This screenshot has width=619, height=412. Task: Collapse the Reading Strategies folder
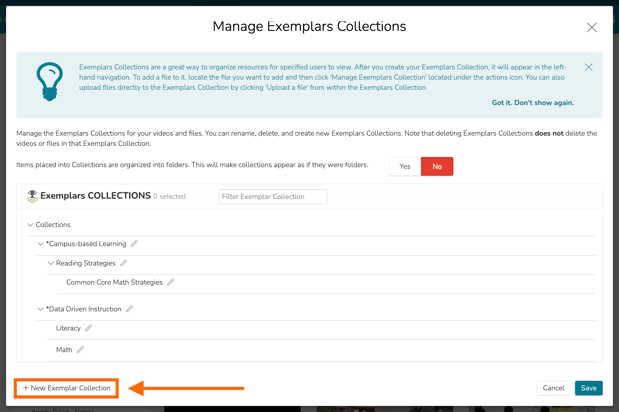[x=50, y=264]
